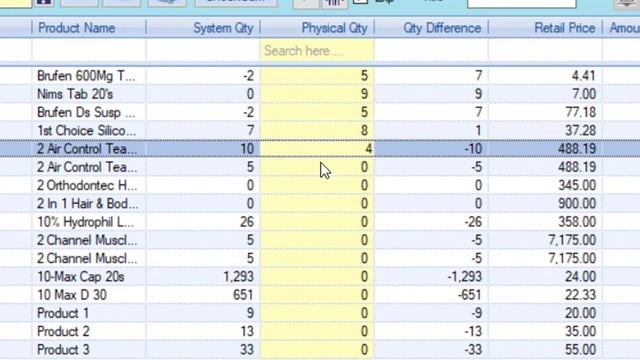Click '2 Air Control Tea...' in the highlighted row

coord(87,149)
